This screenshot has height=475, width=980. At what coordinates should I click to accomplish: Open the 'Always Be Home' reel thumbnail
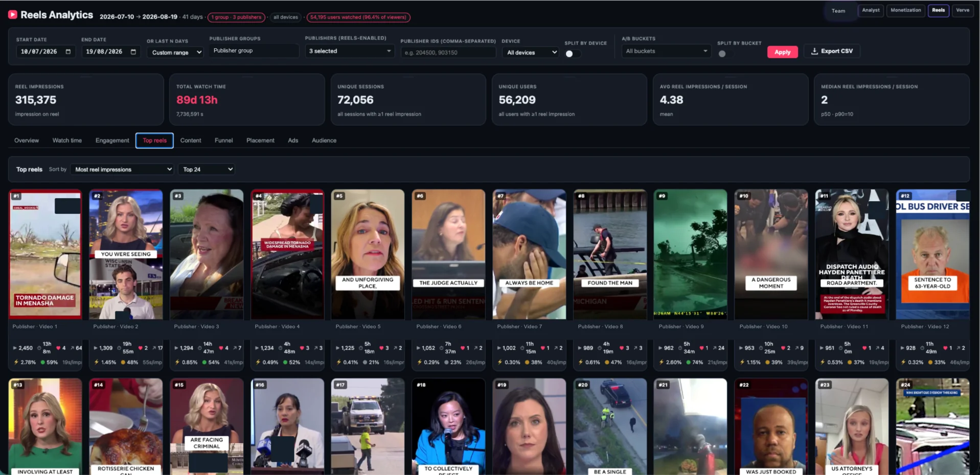529,254
